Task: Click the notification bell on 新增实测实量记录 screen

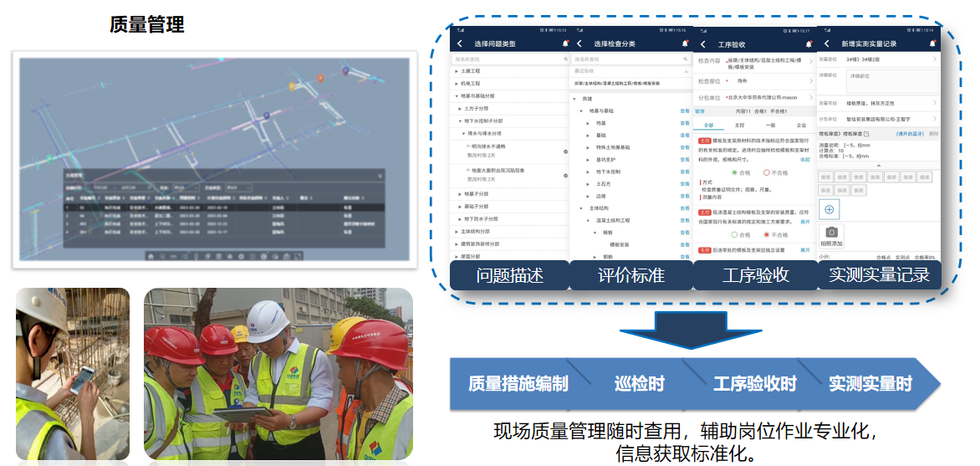Action: click(932, 44)
